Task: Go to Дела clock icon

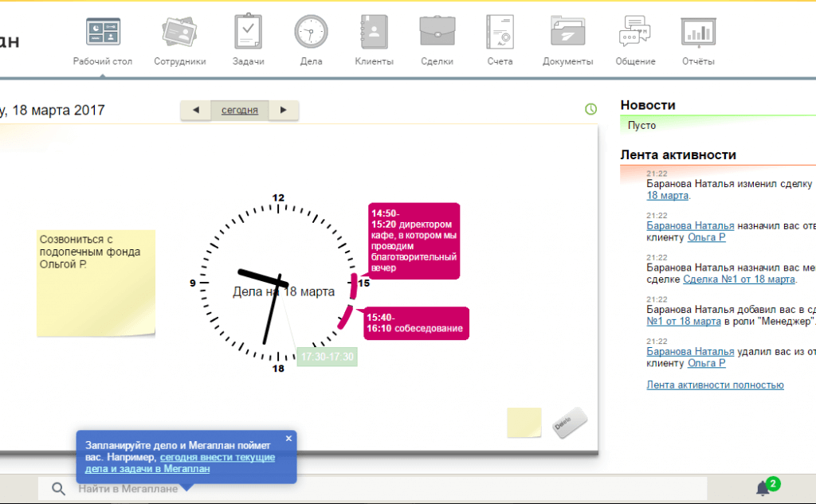Action: click(x=311, y=33)
